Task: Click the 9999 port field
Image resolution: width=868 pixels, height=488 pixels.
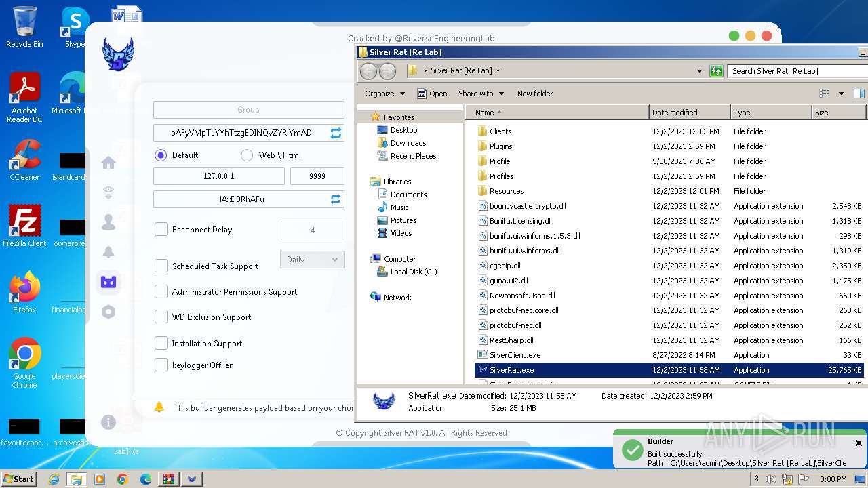Action: click(317, 176)
